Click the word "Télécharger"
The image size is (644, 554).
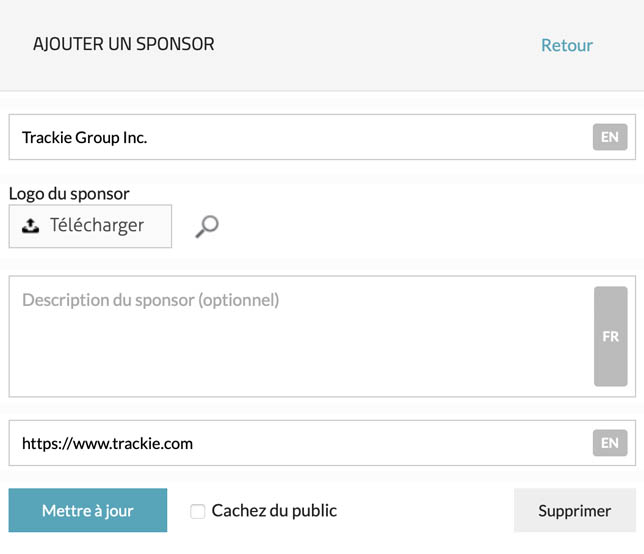click(97, 226)
